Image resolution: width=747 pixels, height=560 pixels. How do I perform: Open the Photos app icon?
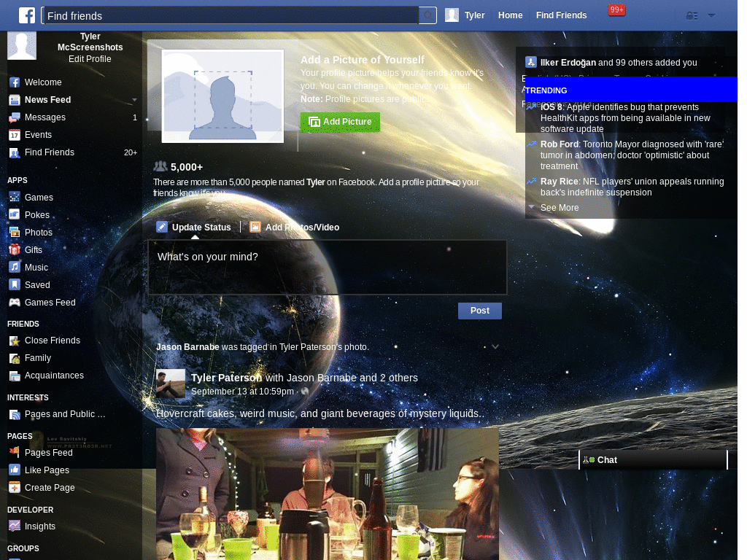(15, 233)
